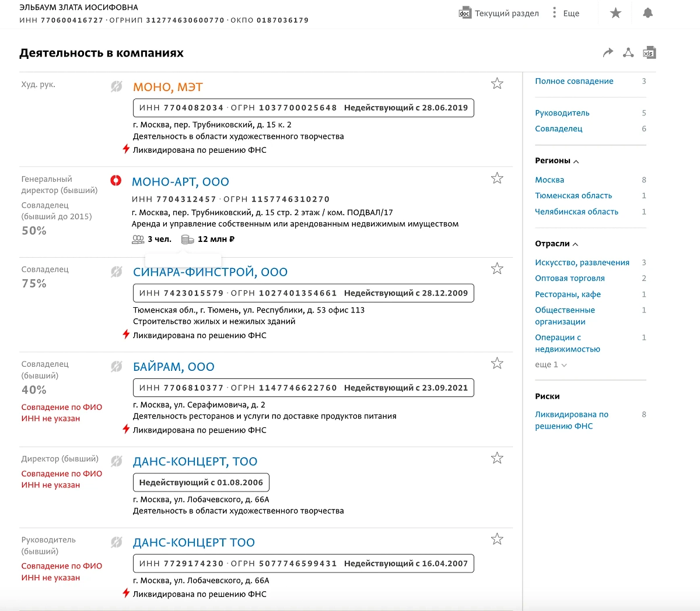Open the Текущий раздел menu

506,13
